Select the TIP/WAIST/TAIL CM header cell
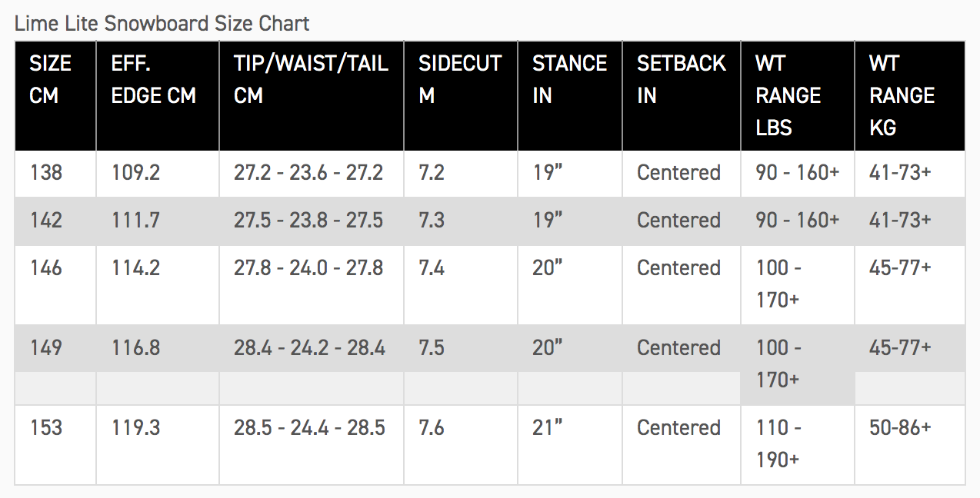 pyautogui.click(x=311, y=79)
